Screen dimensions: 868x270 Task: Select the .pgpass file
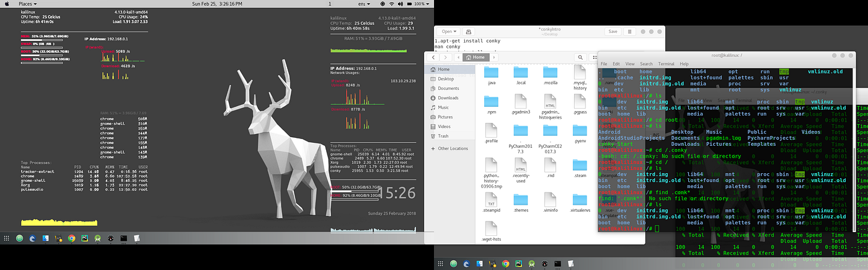580,104
